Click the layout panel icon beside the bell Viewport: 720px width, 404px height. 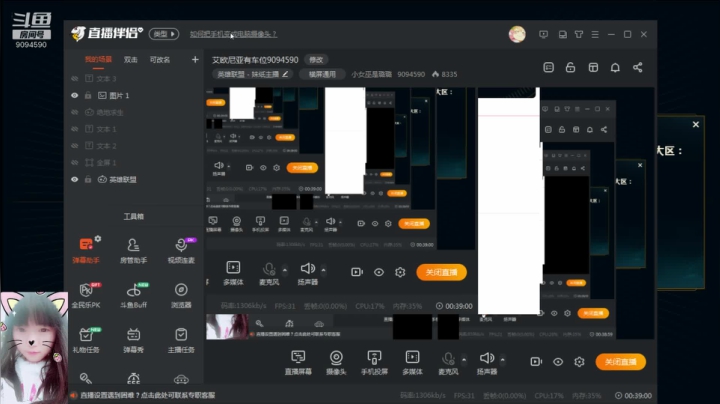[593, 67]
